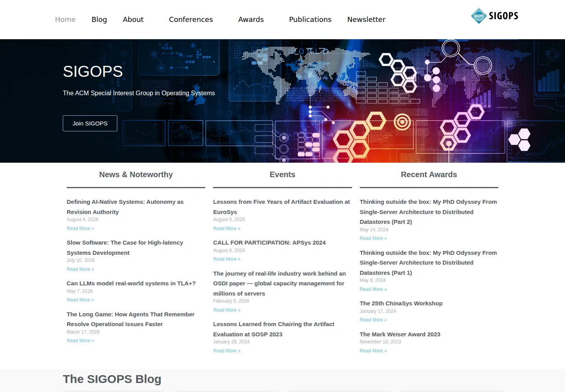Open the Awards menu
The width and height of the screenshot is (565, 392).
[251, 20]
